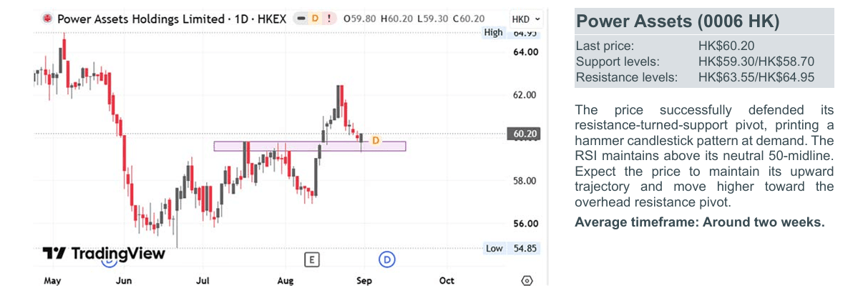
Task: Click the red exclamation data warning badge
Action: (x=328, y=19)
